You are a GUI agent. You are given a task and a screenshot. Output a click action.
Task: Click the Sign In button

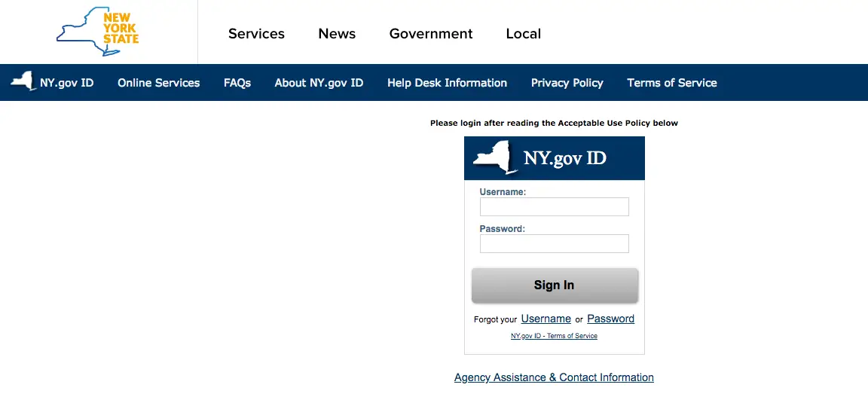click(x=555, y=285)
